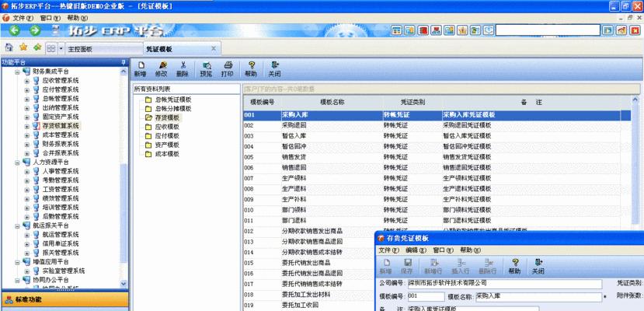This screenshot has width=644, height=311.
Task: Click the function tree scrollbar up arrow
Action: pos(124,72)
